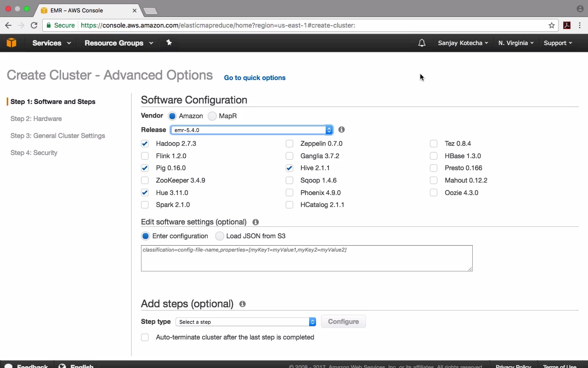The width and height of the screenshot is (588, 368).
Task: Expand the N. Virginia region menu
Action: [515, 43]
